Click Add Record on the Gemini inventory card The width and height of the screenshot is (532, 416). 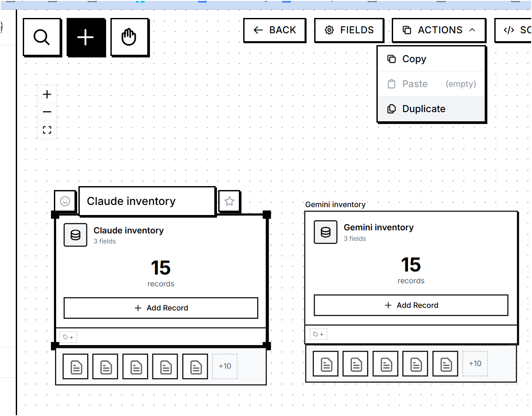[x=411, y=305]
